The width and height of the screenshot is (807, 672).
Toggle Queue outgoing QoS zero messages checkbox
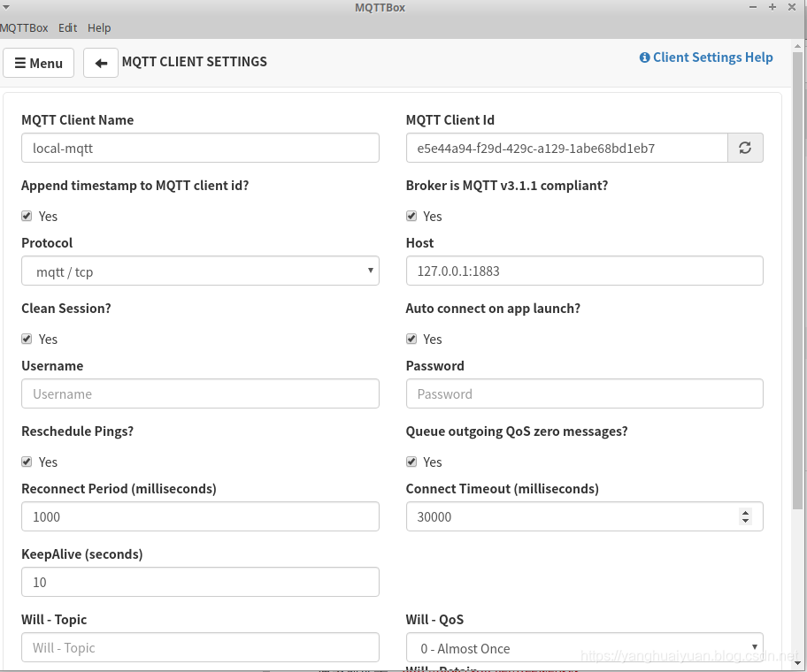coord(411,462)
